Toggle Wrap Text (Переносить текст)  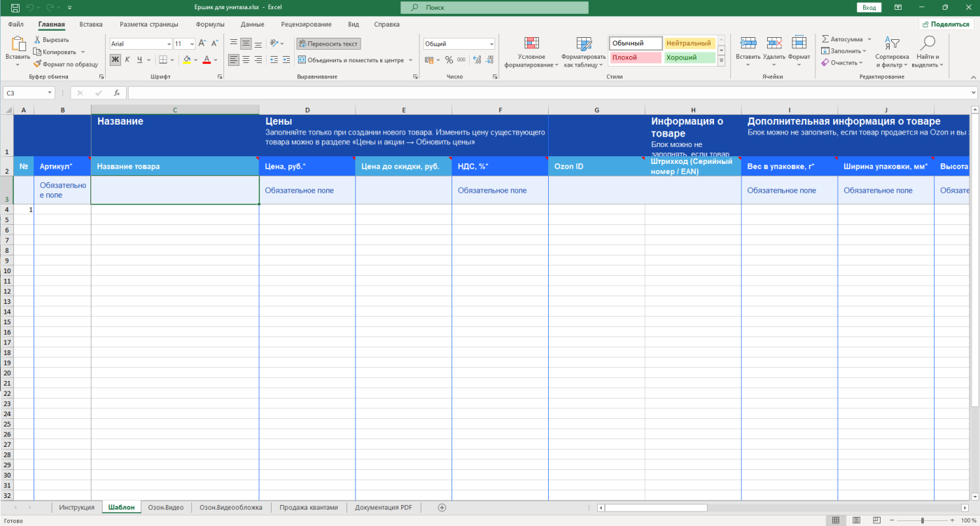coord(328,43)
